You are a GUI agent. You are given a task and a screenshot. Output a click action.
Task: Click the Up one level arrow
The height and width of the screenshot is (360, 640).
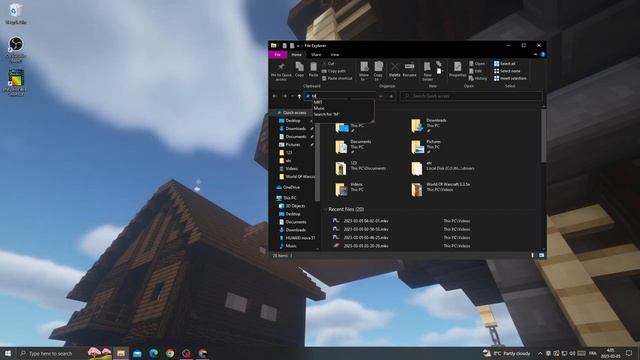[x=299, y=96]
